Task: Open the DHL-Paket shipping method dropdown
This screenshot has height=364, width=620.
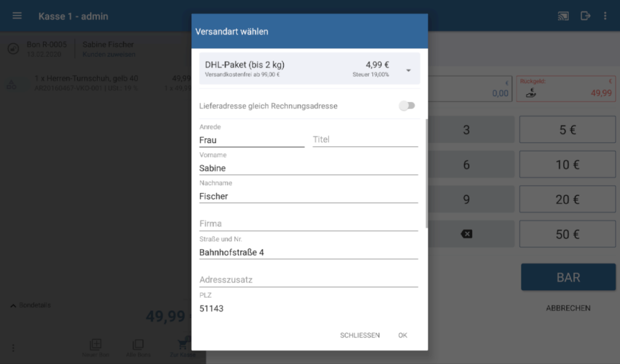Action: [x=409, y=70]
